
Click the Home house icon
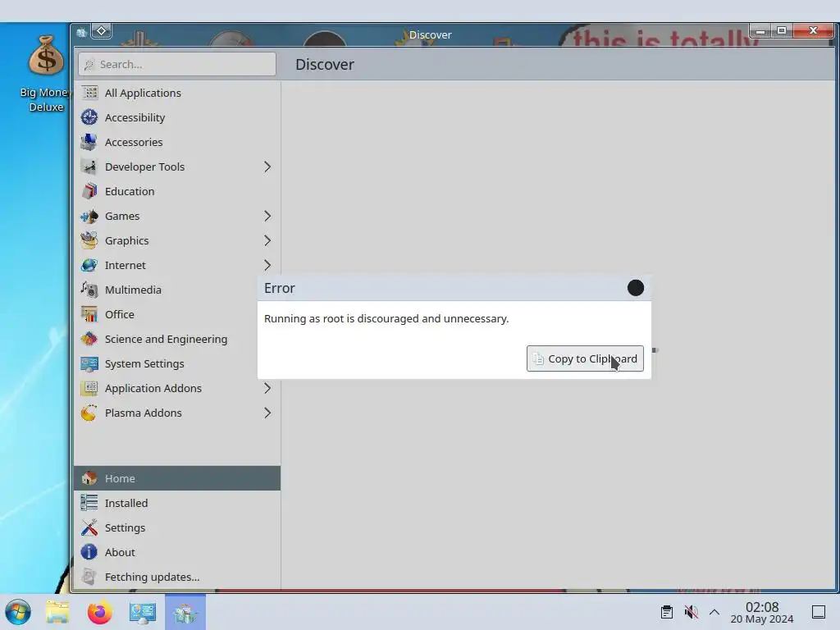point(89,478)
